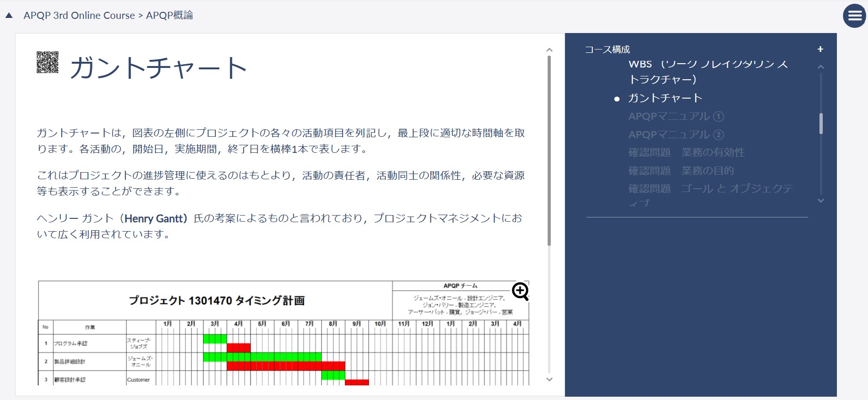Screen dimensions: 868x400
Task: Zoom the Gantt chart image with magnifier
Action: pyautogui.click(x=520, y=292)
